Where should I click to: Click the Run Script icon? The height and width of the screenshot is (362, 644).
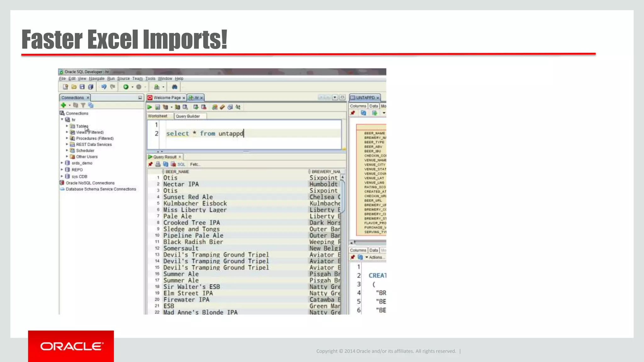pyautogui.click(x=158, y=107)
